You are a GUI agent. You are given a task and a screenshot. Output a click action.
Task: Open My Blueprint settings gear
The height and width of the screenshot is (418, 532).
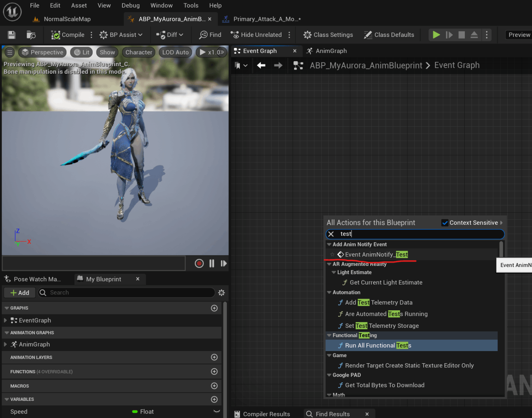pyautogui.click(x=222, y=292)
